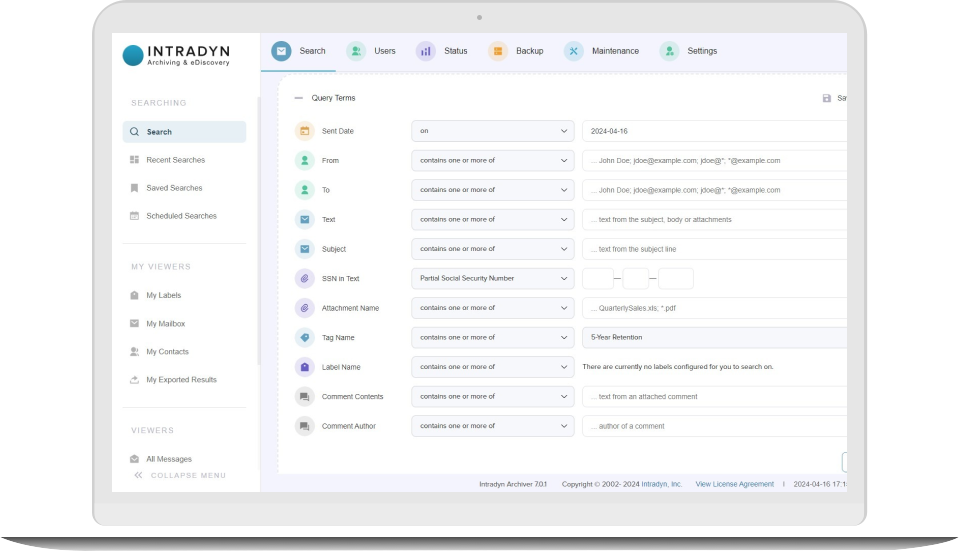Open the Tag Name condition dropdown
The height and width of the screenshot is (551, 959).
click(x=493, y=338)
